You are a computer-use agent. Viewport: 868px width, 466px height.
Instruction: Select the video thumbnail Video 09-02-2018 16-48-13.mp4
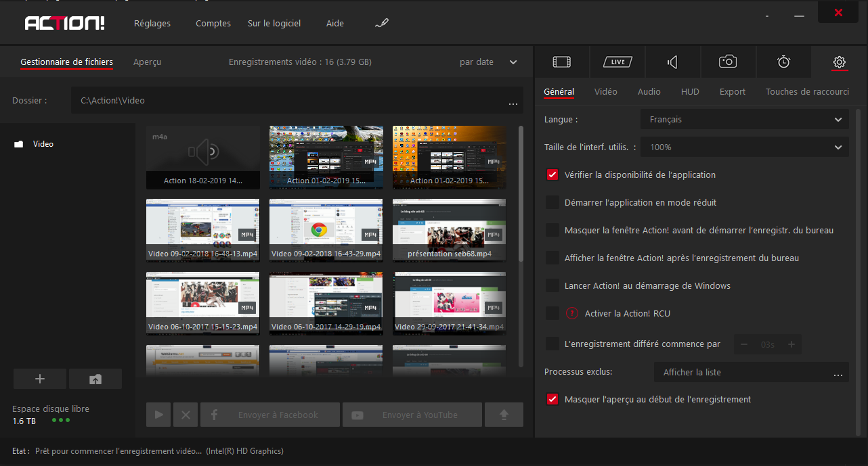[203, 230]
